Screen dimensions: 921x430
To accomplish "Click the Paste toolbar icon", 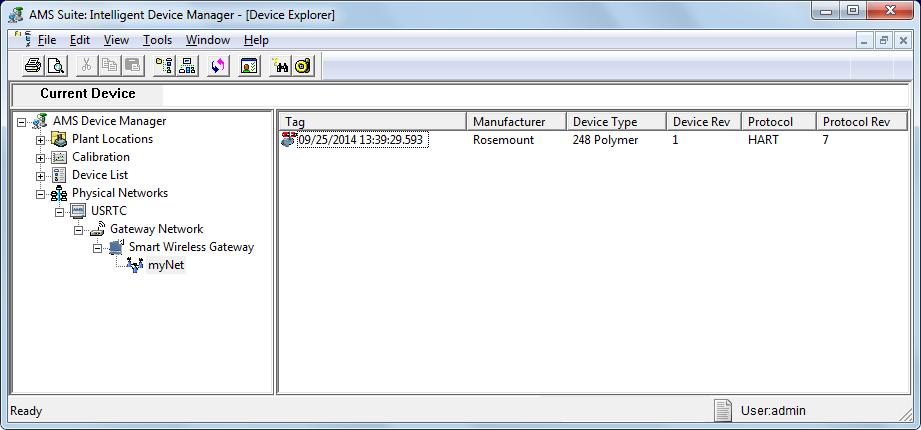I will pyautogui.click(x=133, y=66).
